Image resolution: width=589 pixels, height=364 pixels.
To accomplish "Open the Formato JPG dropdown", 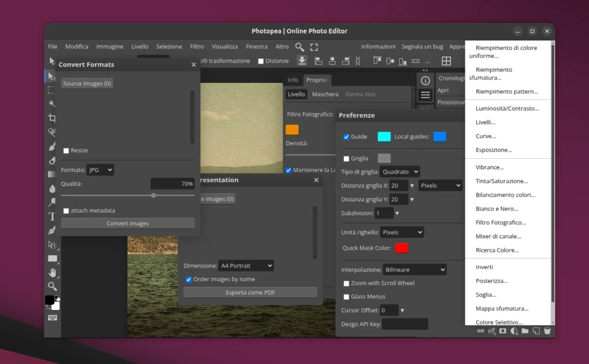I will pos(100,170).
